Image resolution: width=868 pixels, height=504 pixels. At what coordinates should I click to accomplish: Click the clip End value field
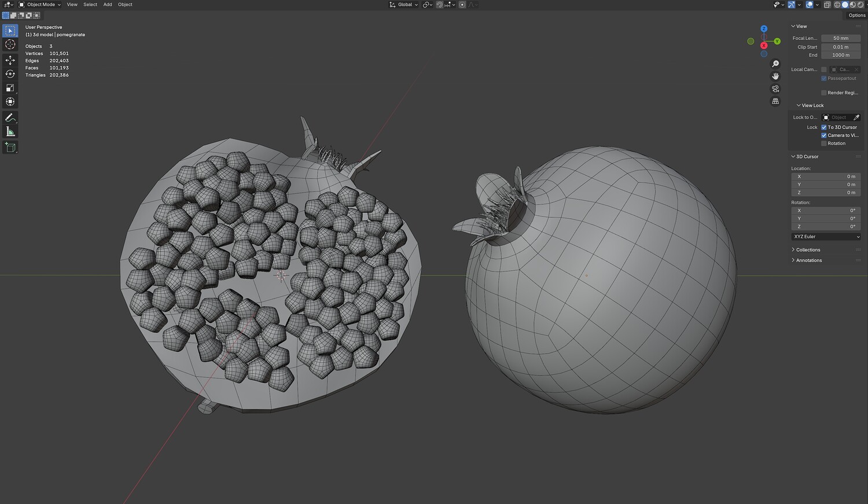click(841, 55)
